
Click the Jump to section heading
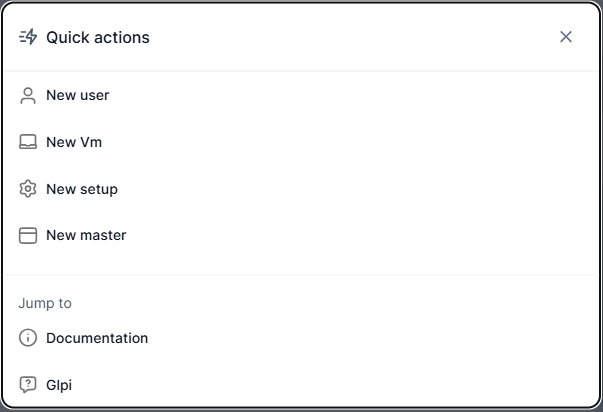(45, 303)
